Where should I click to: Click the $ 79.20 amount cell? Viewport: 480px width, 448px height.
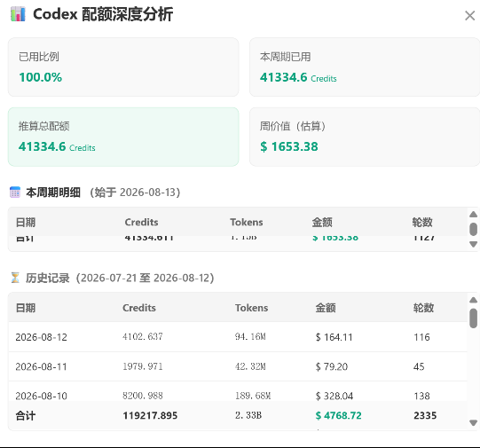(332, 366)
